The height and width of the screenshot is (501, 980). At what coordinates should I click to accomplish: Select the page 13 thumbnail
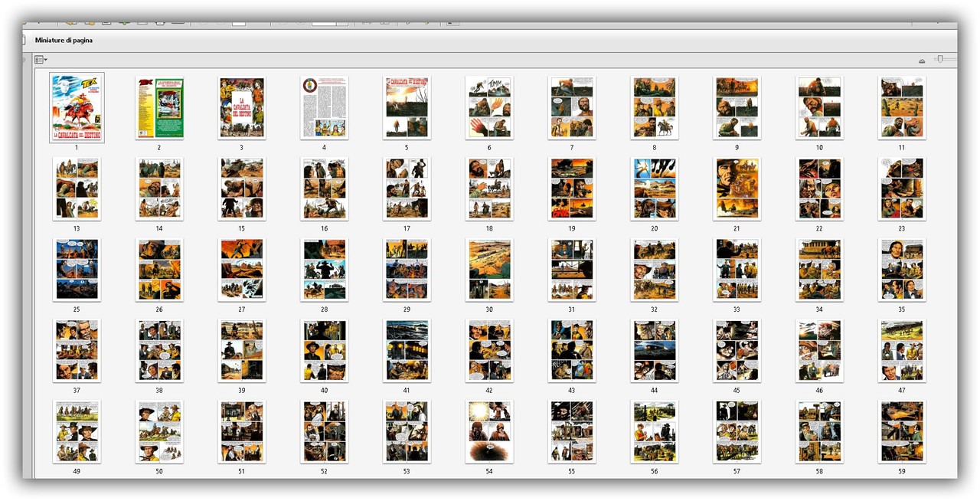77,188
